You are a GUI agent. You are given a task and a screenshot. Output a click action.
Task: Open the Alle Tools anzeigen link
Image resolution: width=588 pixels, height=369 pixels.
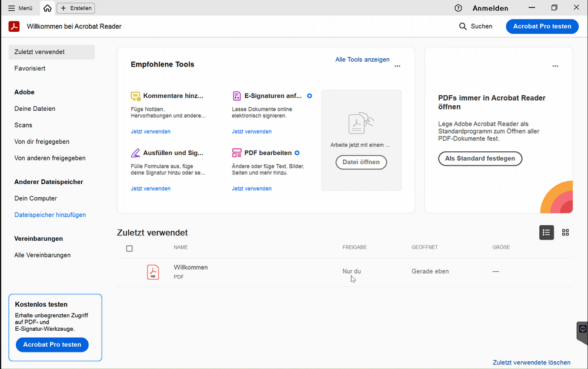point(362,59)
